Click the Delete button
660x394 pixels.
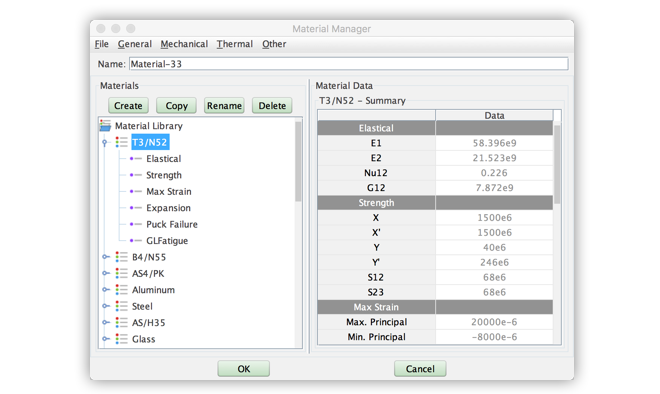pyautogui.click(x=272, y=106)
